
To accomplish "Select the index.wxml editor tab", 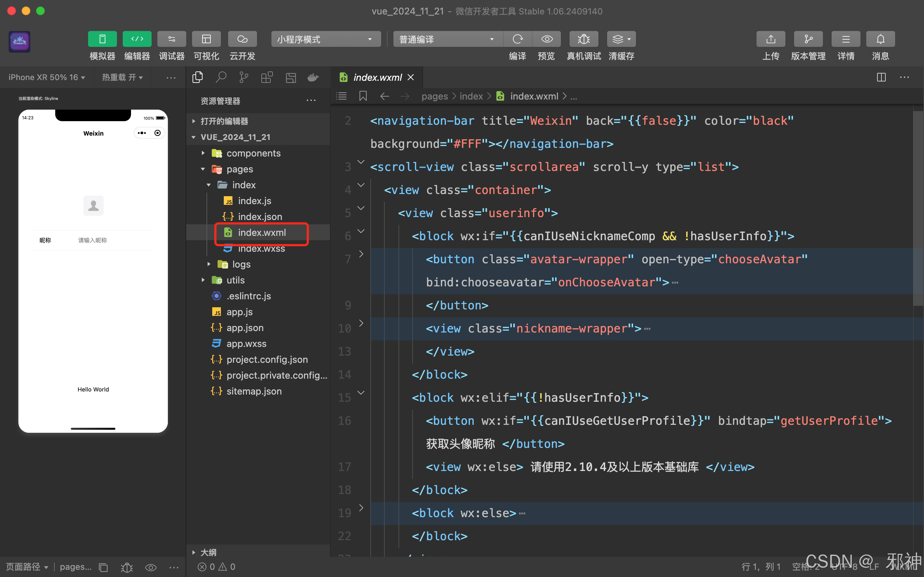I will click(x=377, y=78).
